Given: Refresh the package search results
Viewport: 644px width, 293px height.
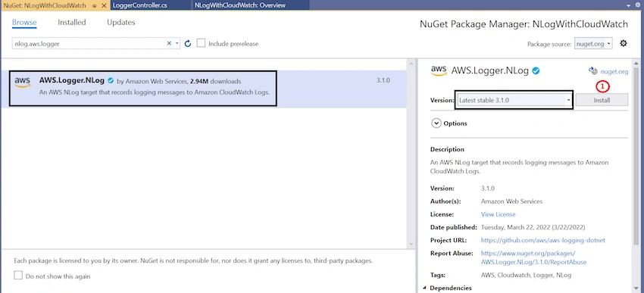Looking at the screenshot, I should pos(188,43).
